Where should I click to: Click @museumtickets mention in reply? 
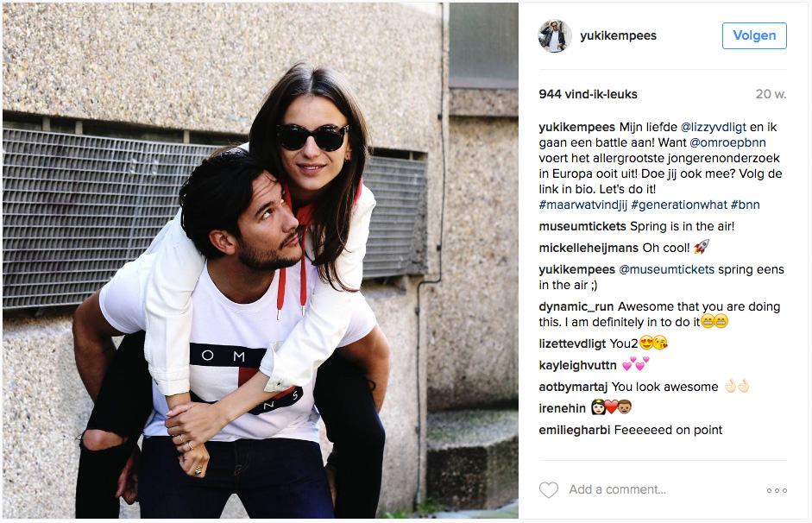666,270
